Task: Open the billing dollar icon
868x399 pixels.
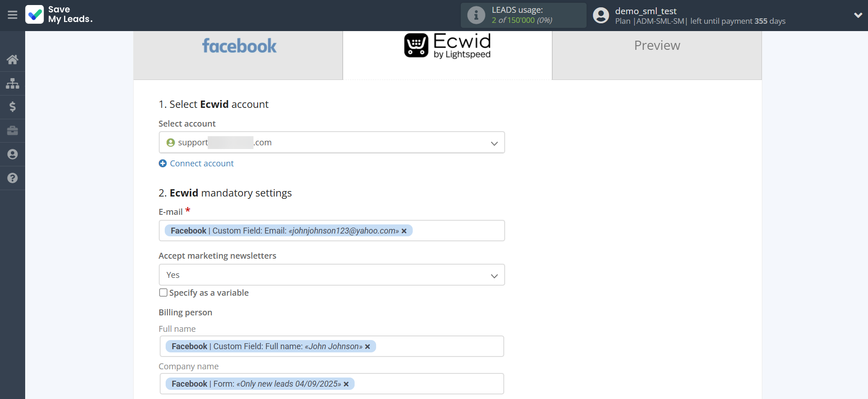Action: click(12, 107)
